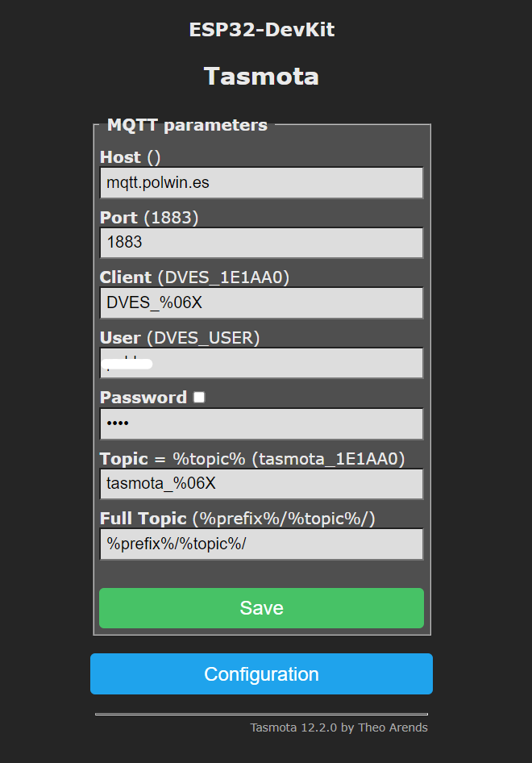The width and height of the screenshot is (532, 763).
Task: Click the Tasmota page heading
Action: coord(261,77)
